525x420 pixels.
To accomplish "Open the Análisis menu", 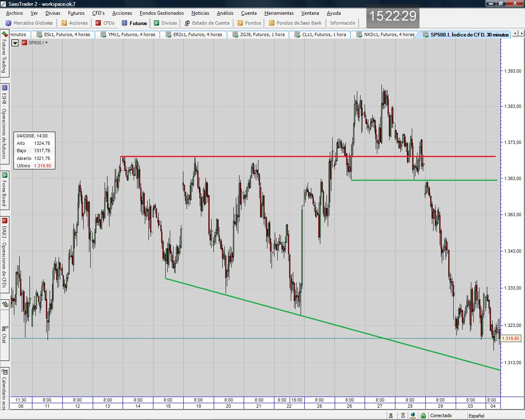I will click(225, 13).
